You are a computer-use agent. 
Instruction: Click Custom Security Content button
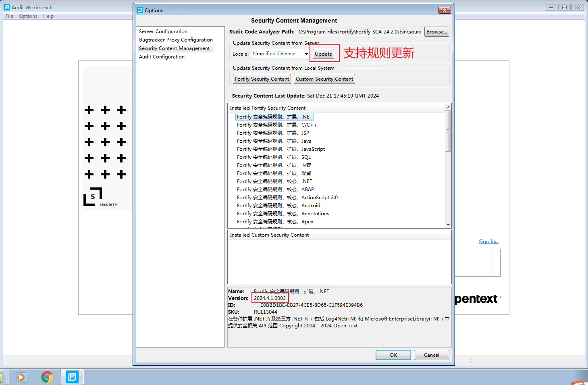click(x=324, y=79)
